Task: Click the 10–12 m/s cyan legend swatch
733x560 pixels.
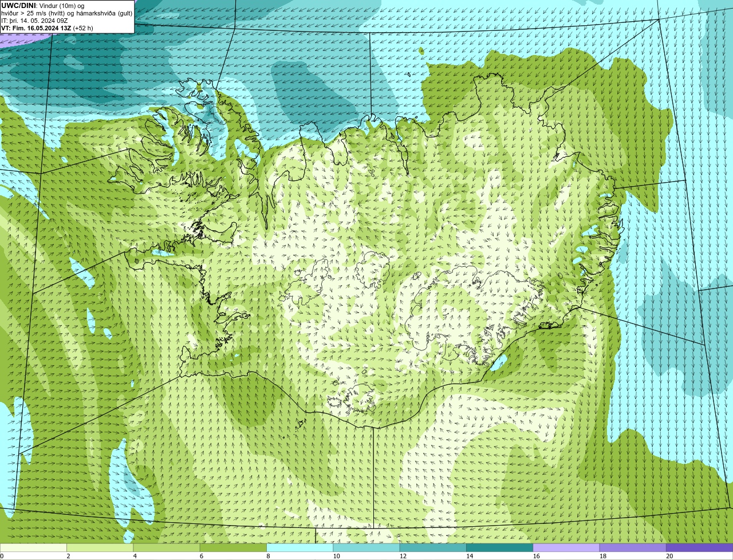Action: point(366,547)
